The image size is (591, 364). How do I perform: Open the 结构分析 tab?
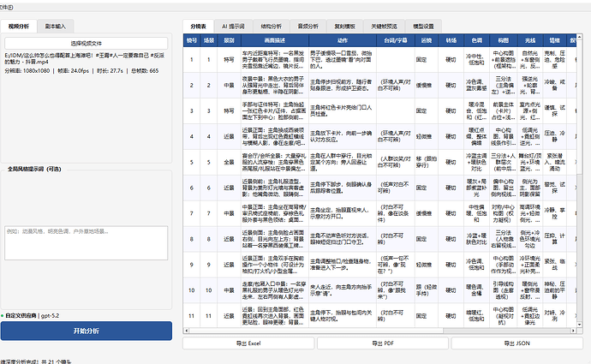[x=271, y=27]
